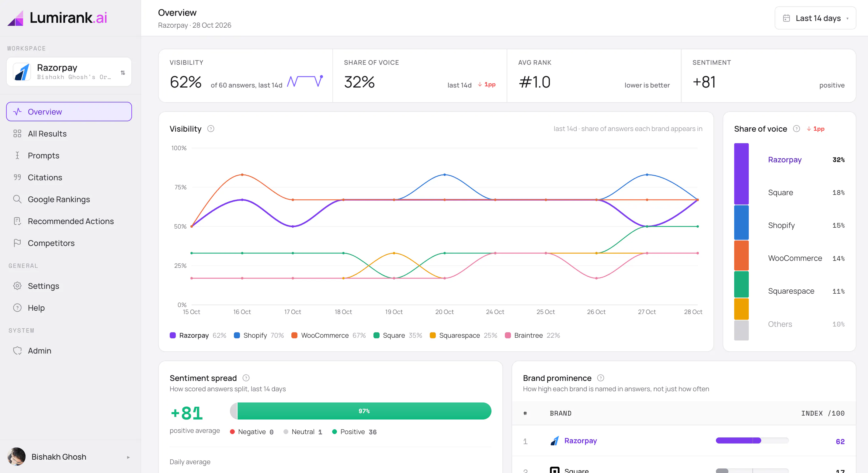The image size is (868, 473).
Task: Click the 16 Oct WooCommerce peak data point
Action: pyautogui.click(x=242, y=174)
